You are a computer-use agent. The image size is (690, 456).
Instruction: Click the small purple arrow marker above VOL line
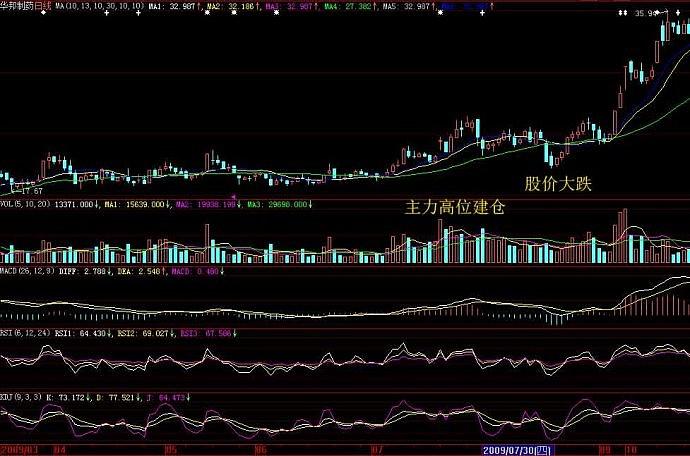pos(234,197)
